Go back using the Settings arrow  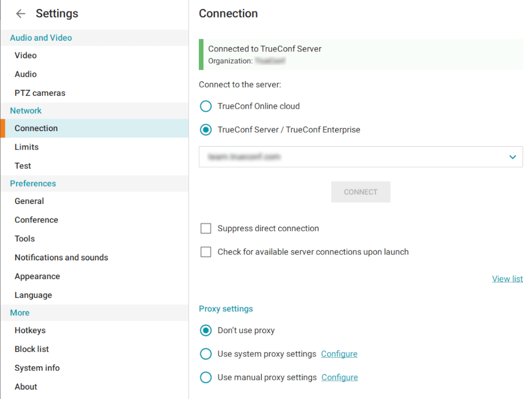21,13
